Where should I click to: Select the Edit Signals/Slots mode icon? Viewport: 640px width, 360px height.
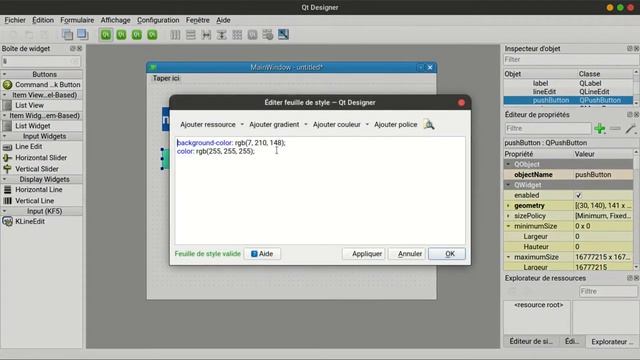point(121,35)
